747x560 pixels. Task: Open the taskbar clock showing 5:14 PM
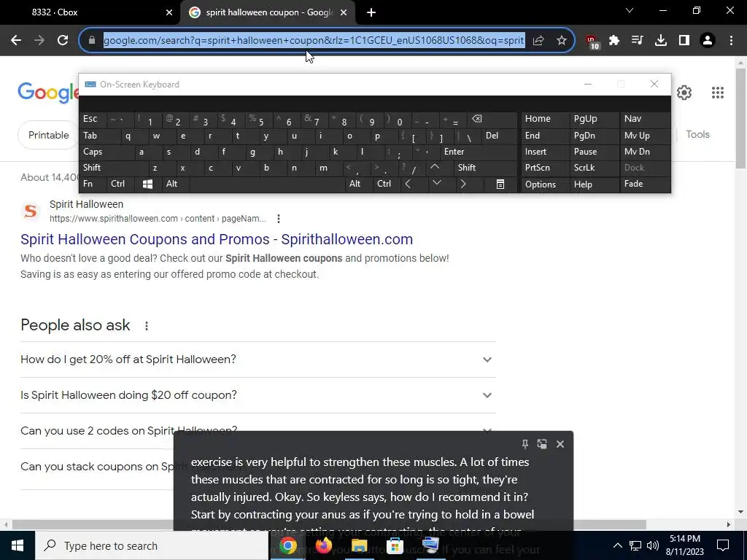[x=684, y=545]
